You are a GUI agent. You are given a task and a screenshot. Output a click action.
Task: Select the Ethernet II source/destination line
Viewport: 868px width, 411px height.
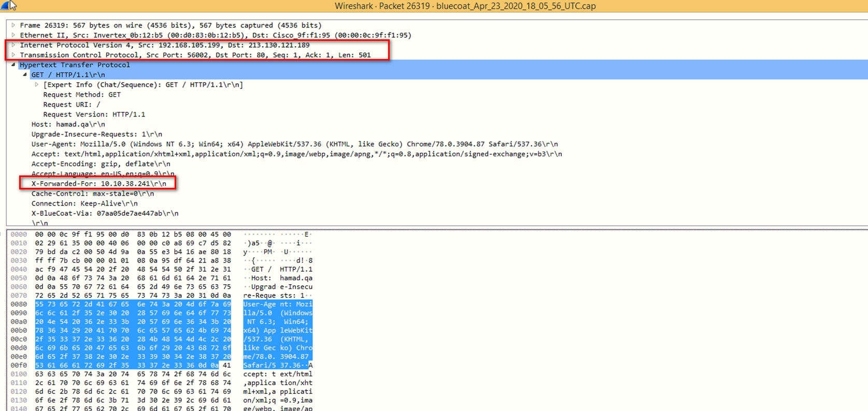click(x=216, y=35)
